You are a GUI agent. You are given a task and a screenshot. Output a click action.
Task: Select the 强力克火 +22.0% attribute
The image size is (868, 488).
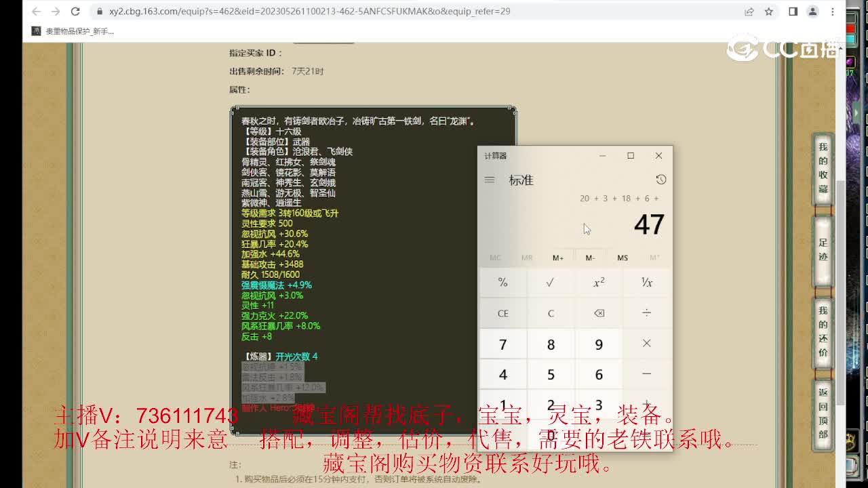pyautogui.click(x=275, y=316)
